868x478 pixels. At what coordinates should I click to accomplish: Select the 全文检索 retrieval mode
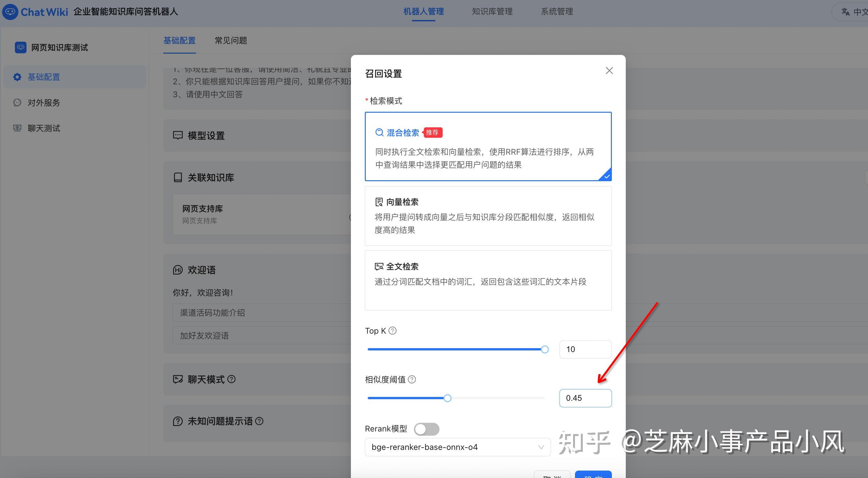point(488,280)
